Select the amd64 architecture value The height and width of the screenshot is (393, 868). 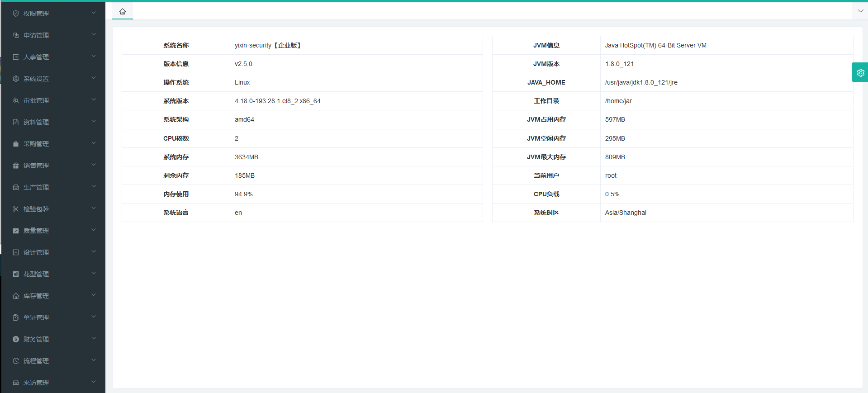(244, 119)
